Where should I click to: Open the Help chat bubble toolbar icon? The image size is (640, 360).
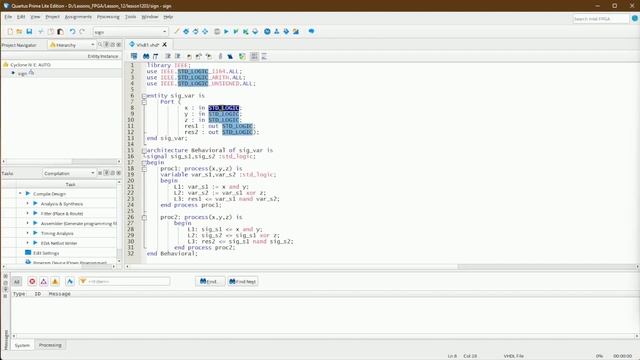311,31
